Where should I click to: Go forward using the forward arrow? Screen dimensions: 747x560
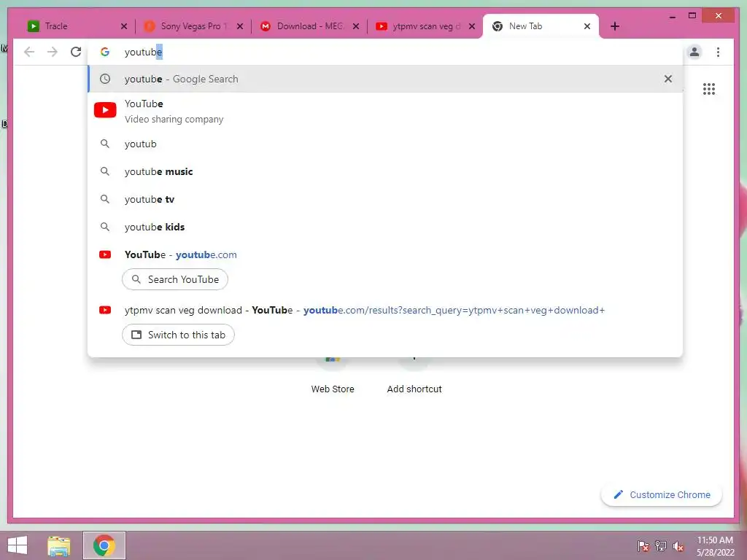(53, 52)
